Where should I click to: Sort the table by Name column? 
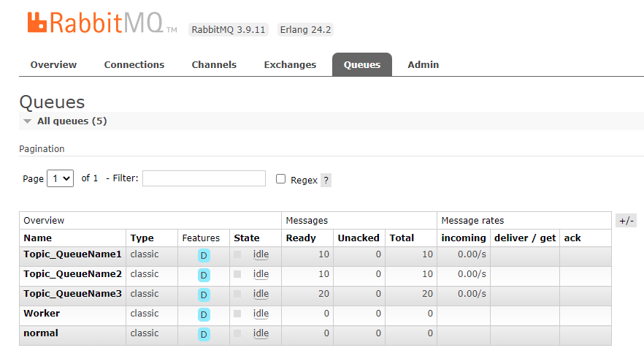pyautogui.click(x=38, y=238)
